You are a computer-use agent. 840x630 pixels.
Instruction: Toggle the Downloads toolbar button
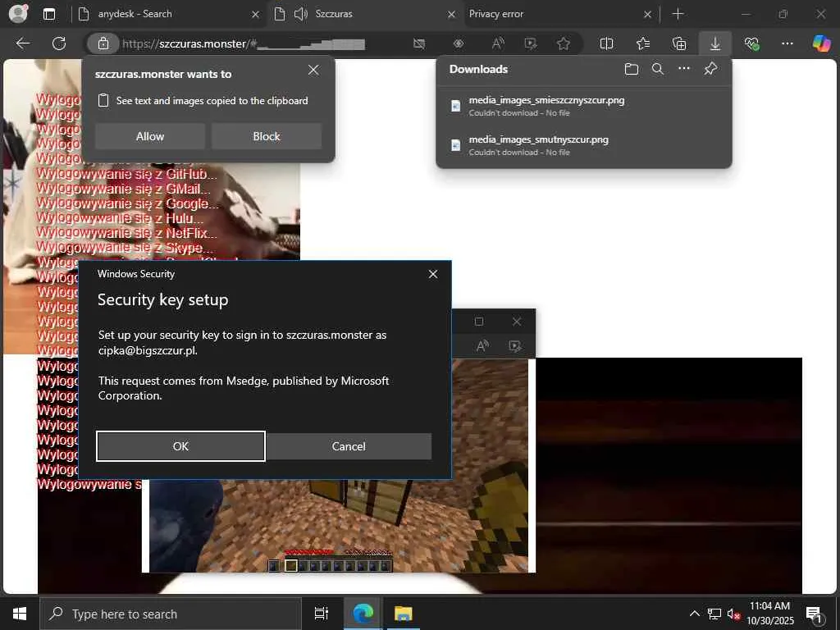715,43
